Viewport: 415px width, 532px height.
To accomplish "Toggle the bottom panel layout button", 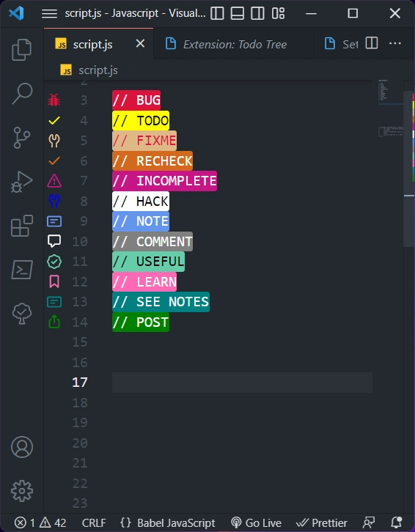I will click(x=238, y=14).
